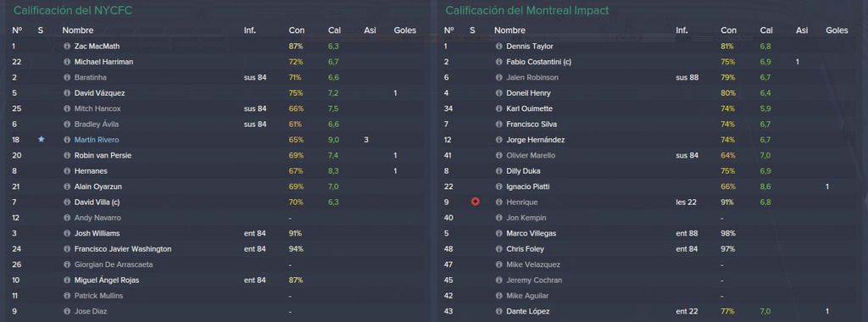
Task: Select Dilly Duka player name
Action: pos(523,171)
